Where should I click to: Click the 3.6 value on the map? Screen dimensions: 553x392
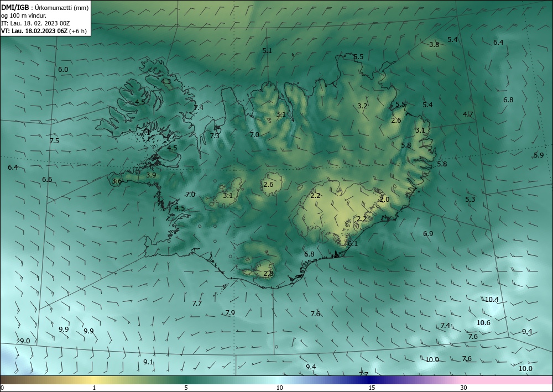tap(117, 181)
